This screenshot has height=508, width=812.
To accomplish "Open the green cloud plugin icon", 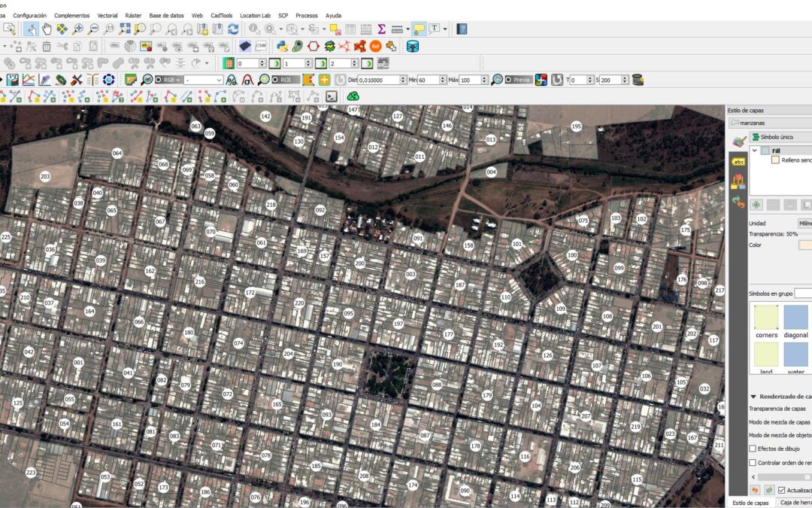I will 353,96.
